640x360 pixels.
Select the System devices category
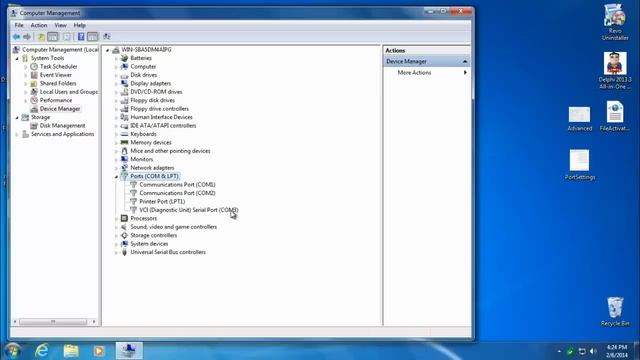point(149,244)
